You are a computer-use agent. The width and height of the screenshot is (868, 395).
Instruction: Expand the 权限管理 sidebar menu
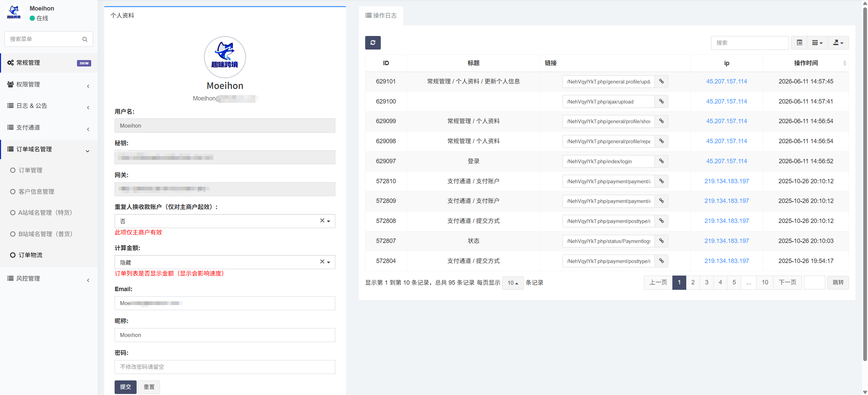(x=49, y=84)
